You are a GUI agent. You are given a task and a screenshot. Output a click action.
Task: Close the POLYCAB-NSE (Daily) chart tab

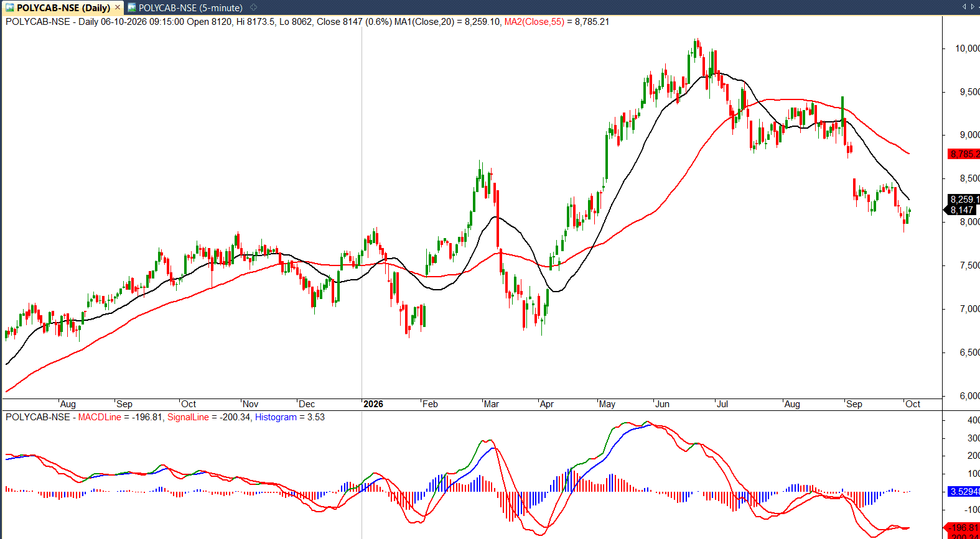point(118,7)
